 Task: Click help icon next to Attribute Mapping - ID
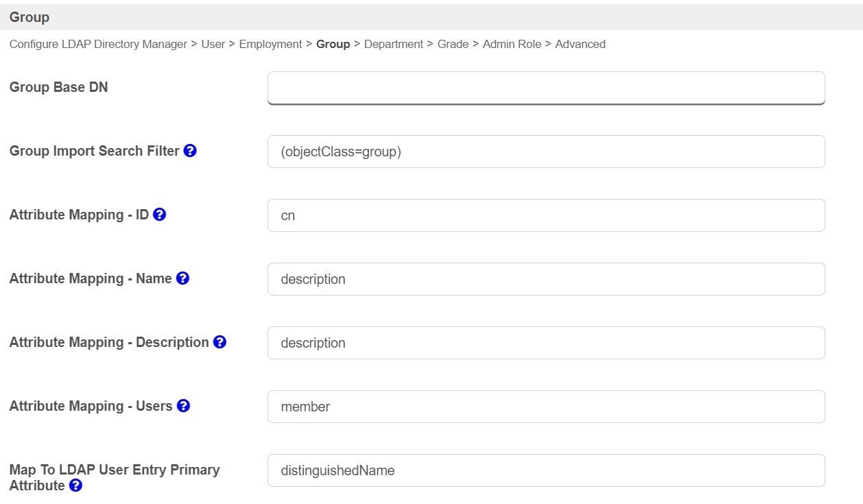159,215
